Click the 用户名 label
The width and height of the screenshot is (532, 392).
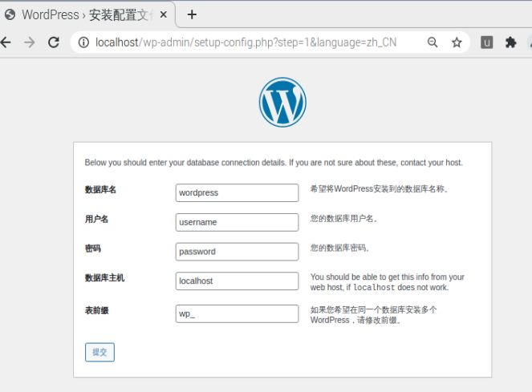(x=97, y=219)
